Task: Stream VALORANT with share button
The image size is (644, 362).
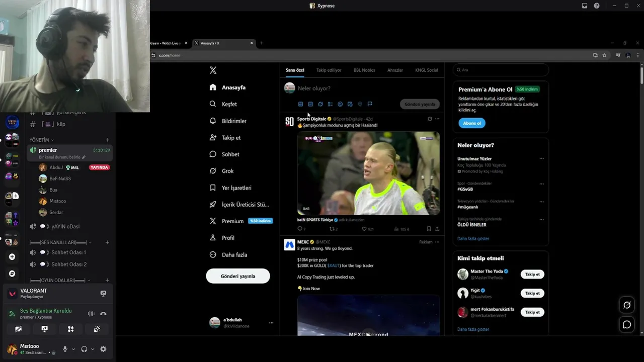Action: [103, 293]
